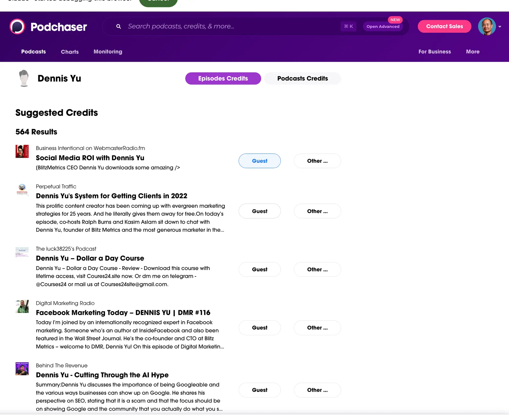Click the Digital Marketing Radio podcast artwork
This screenshot has height=420, width=509.
(x=22, y=306)
